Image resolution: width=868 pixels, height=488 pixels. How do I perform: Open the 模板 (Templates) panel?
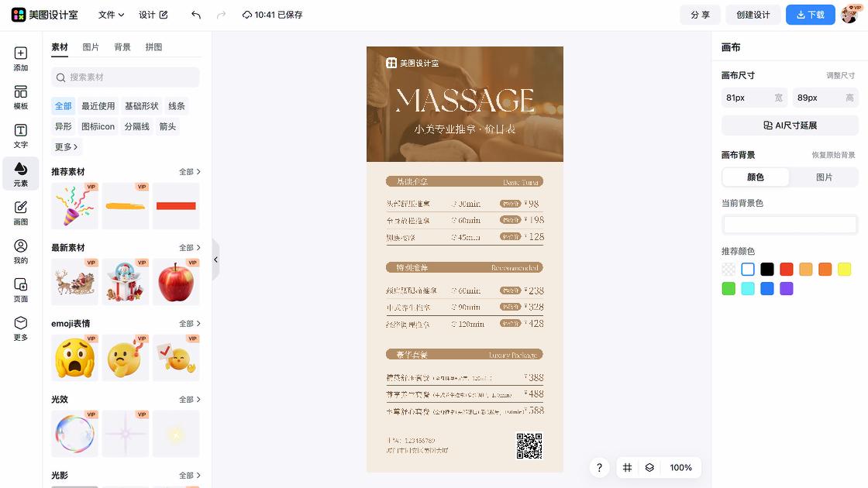20,97
